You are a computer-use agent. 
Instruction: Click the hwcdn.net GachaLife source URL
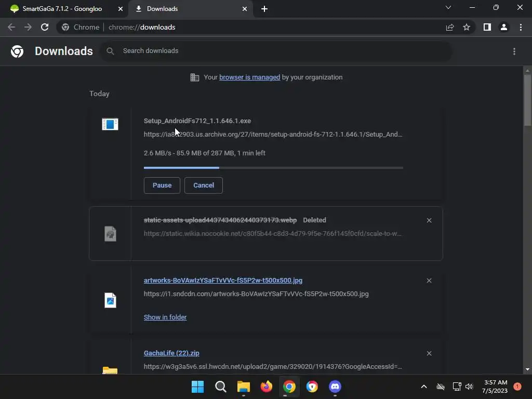pyautogui.click(x=273, y=367)
